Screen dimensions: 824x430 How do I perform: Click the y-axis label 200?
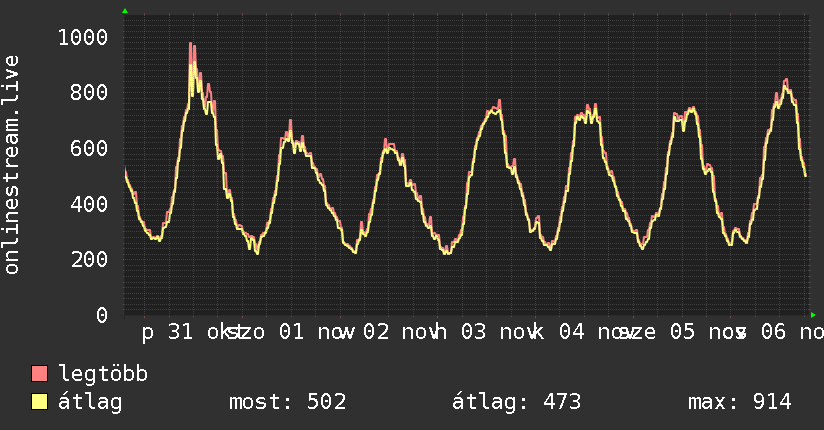coord(89,260)
